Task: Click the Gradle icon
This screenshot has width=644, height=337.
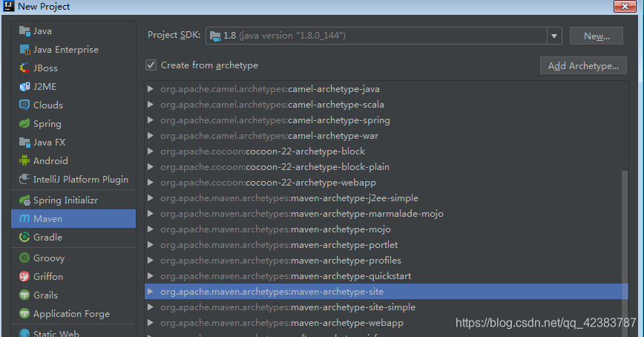Action: pyautogui.click(x=24, y=237)
